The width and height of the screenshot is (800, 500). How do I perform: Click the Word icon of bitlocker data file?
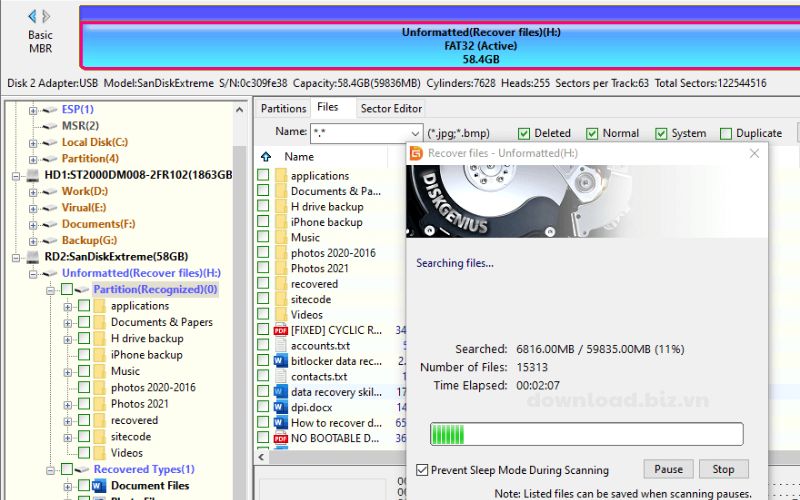point(282,361)
